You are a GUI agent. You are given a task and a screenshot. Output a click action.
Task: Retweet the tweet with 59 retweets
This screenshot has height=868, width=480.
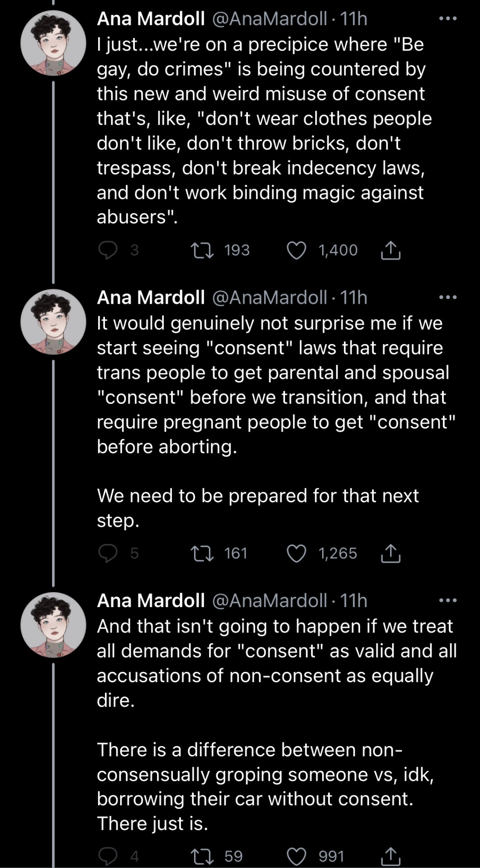tap(202, 856)
